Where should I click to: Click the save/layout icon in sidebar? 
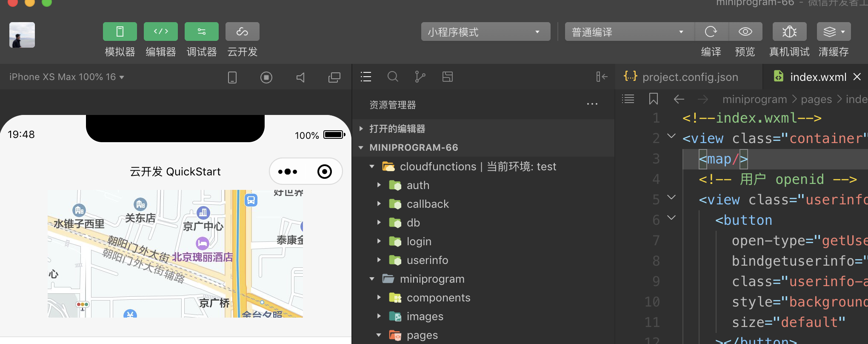[x=448, y=77]
